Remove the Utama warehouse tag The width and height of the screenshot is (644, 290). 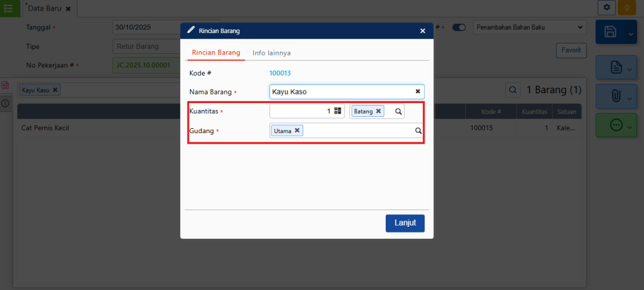[297, 131]
